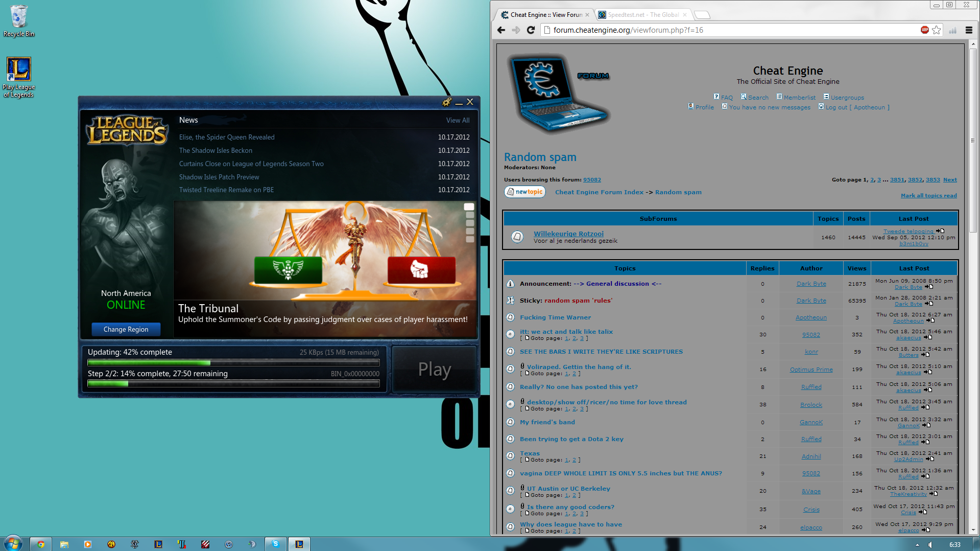
Task: Open iTunes from the taskbar
Action: [229, 544]
